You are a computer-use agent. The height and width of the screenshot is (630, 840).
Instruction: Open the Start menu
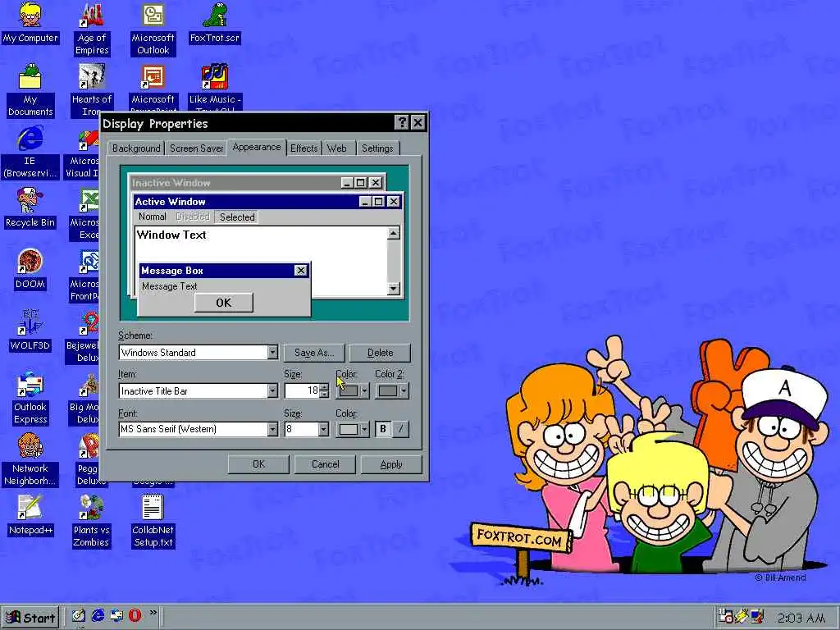(30, 617)
